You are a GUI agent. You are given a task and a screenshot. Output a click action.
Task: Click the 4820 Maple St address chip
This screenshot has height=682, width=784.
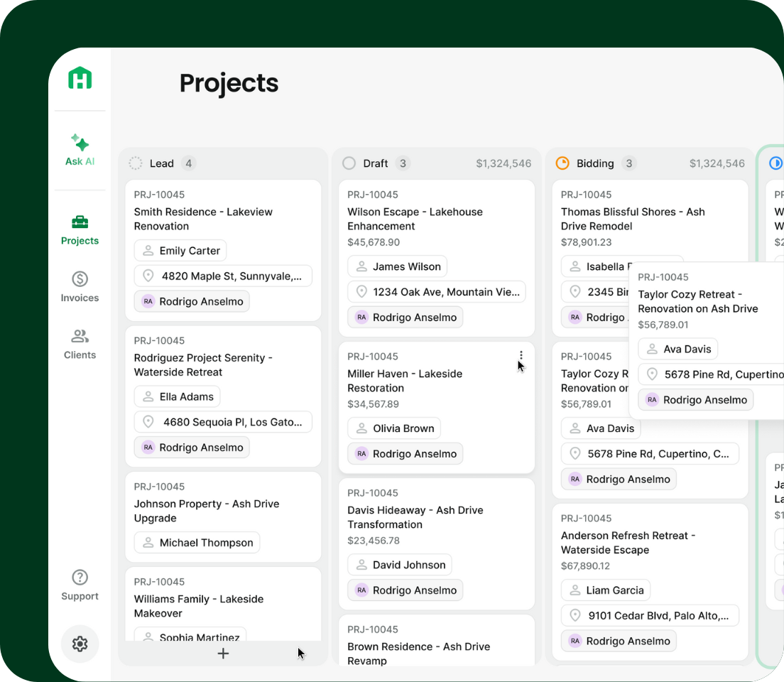coord(223,276)
